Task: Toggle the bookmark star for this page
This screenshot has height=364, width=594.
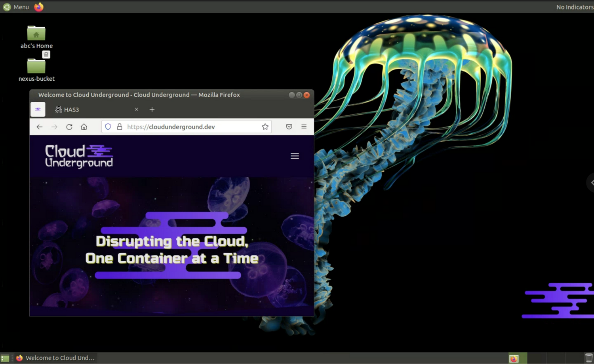Action: click(265, 127)
